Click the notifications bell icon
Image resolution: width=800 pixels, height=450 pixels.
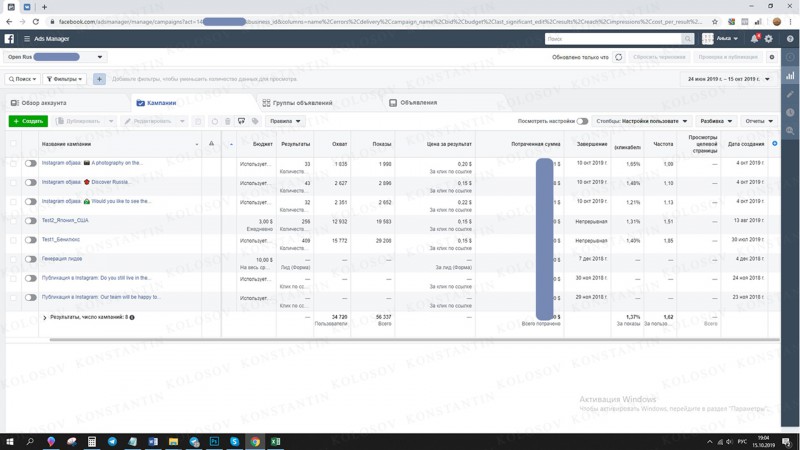754,39
